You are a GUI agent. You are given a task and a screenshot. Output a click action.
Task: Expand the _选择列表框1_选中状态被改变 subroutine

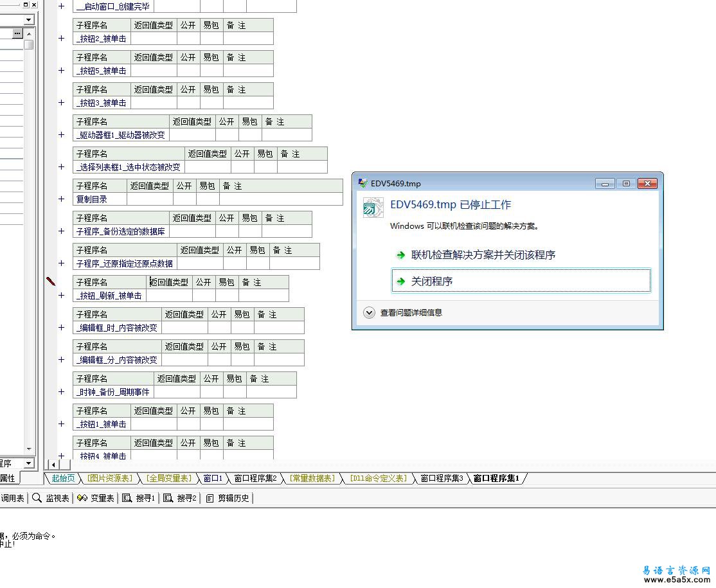pos(62,167)
